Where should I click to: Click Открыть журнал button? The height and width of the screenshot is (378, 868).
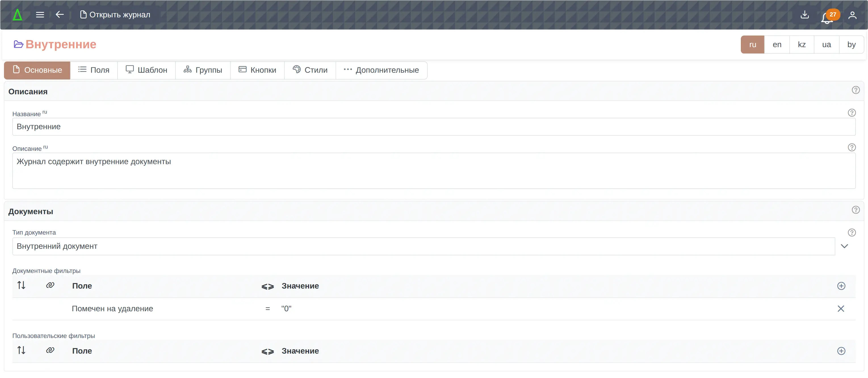[x=115, y=15]
